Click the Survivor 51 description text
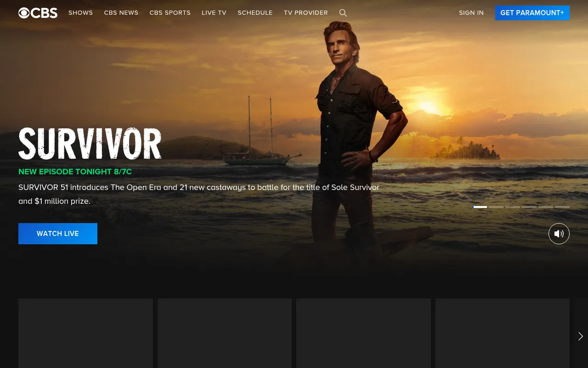The width and height of the screenshot is (588, 368). 199,194
